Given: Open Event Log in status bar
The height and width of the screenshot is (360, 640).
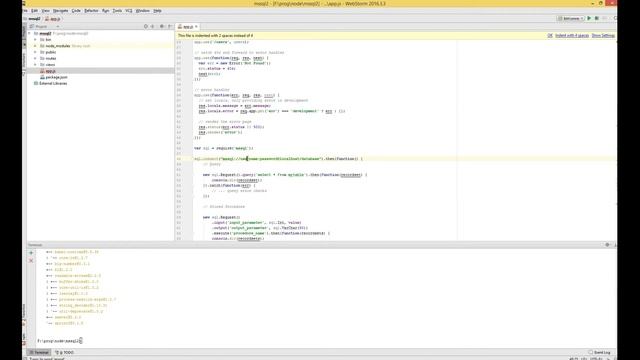Looking at the screenshot, I should pyautogui.click(x=600, y=352).
